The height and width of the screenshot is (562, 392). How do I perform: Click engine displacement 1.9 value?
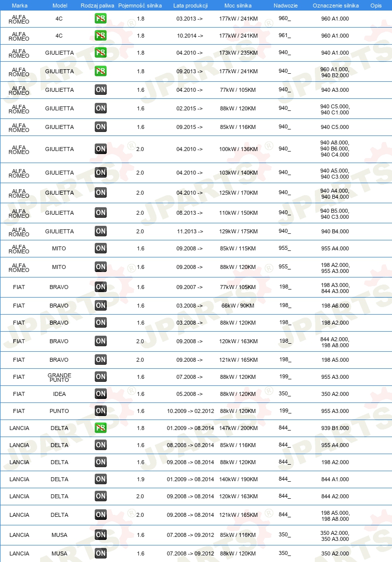point(141,479)
